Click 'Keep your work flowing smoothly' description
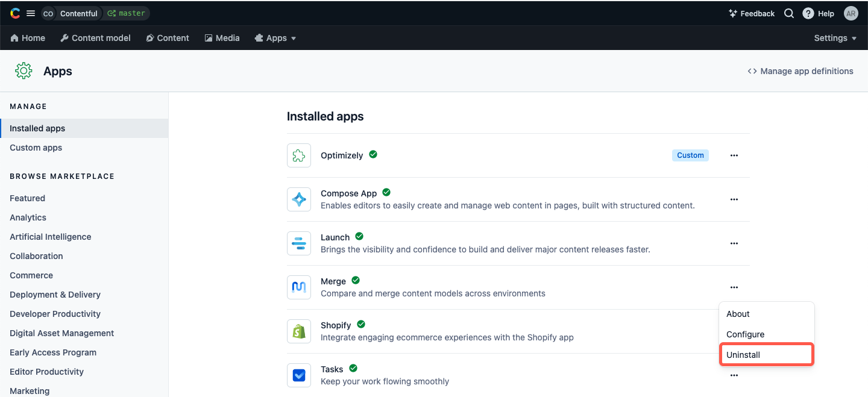This screenshot has height=397, width=868. point(385,381)
